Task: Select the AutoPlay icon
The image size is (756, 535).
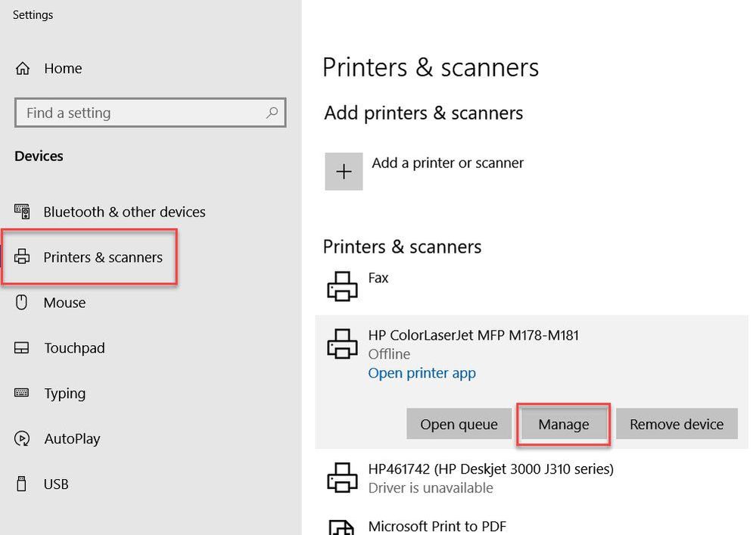Action: (22, 439)
